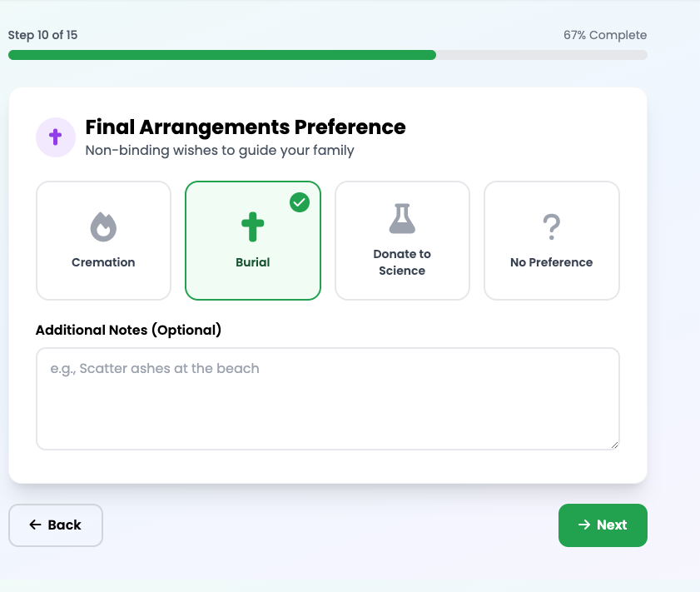Select the Burial option label text

253,262
